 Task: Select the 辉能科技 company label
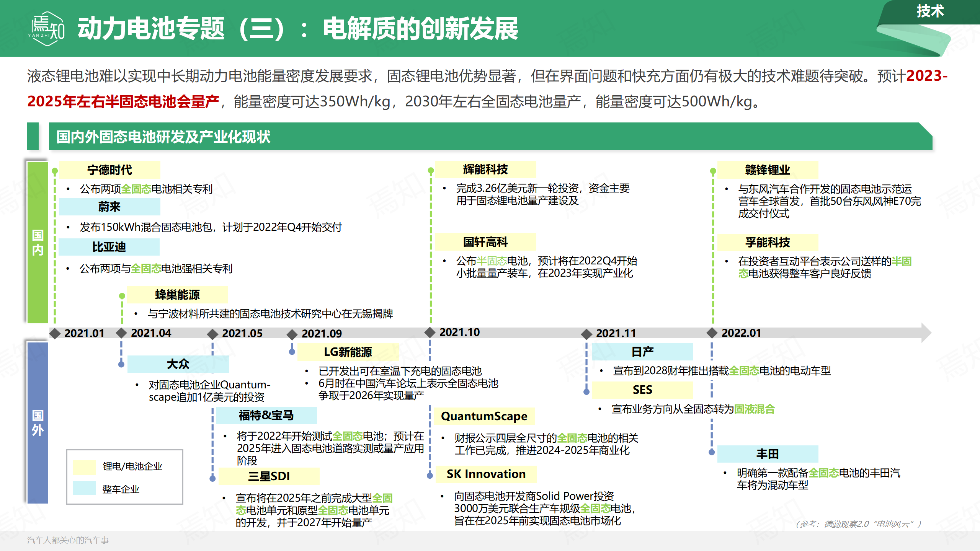485,169
